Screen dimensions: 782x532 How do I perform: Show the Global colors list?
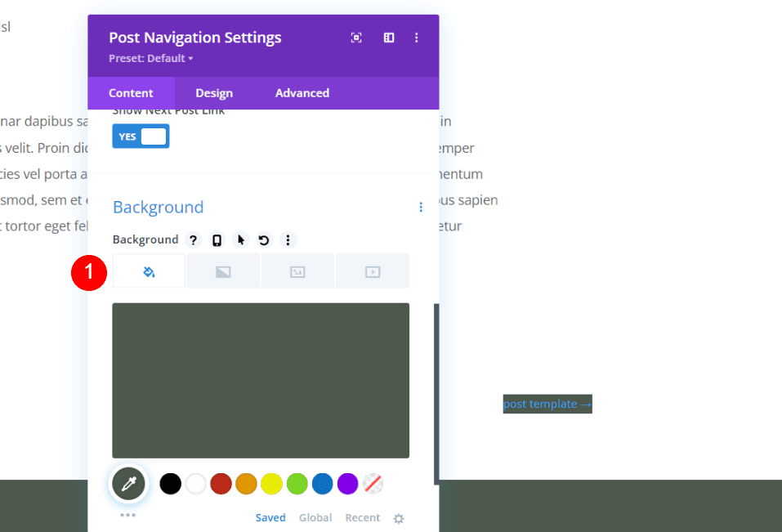[x=315, y=518]
